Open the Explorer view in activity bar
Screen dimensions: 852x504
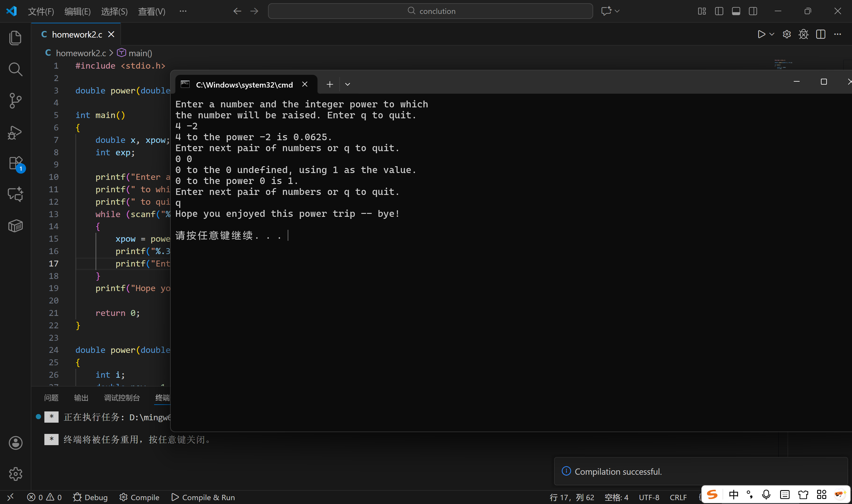point(15,38)
